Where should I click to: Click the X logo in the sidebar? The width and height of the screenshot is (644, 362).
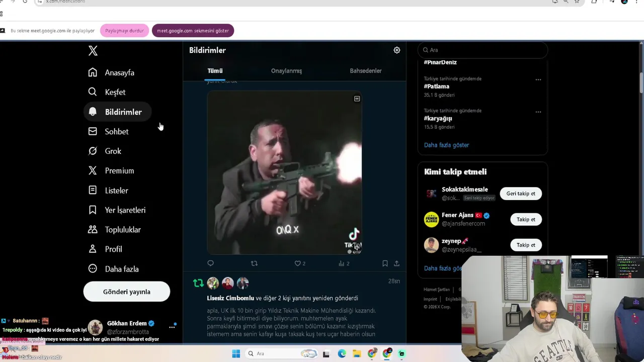coord(93,51)
